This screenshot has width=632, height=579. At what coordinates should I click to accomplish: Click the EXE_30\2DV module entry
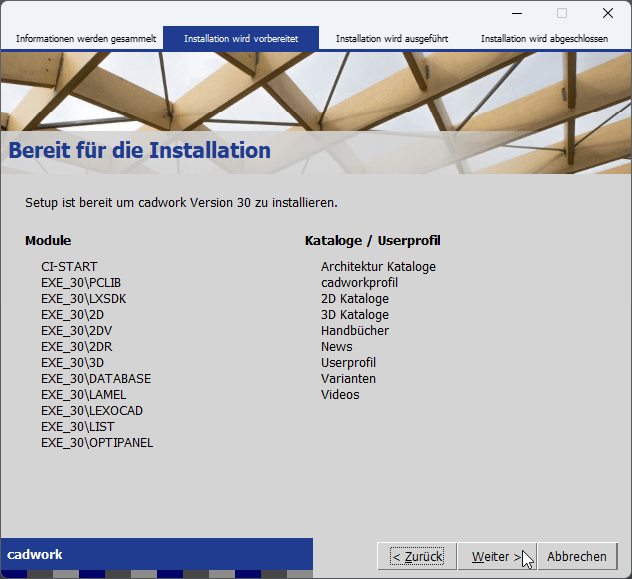tap(77, 331)
